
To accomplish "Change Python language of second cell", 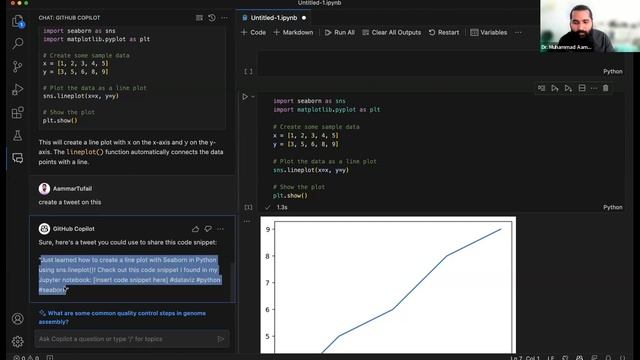I will pos(613,207).
